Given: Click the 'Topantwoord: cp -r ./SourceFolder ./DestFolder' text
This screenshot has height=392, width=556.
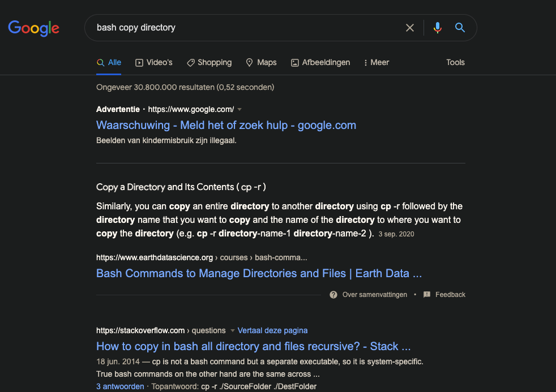Looking at the screenshot, I should point(234,386).
